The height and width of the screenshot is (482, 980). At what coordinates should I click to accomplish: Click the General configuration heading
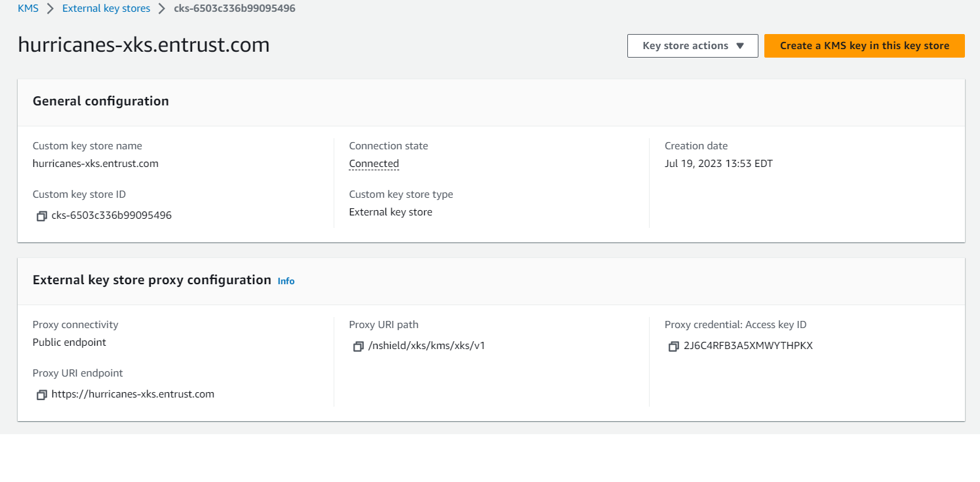coord(101,102)
